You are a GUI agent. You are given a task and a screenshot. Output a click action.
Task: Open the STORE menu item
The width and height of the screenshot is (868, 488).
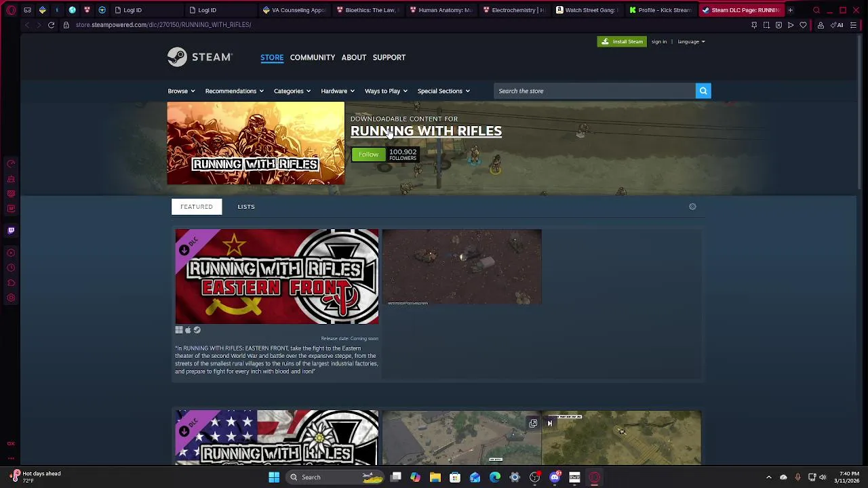pos(272,58)
